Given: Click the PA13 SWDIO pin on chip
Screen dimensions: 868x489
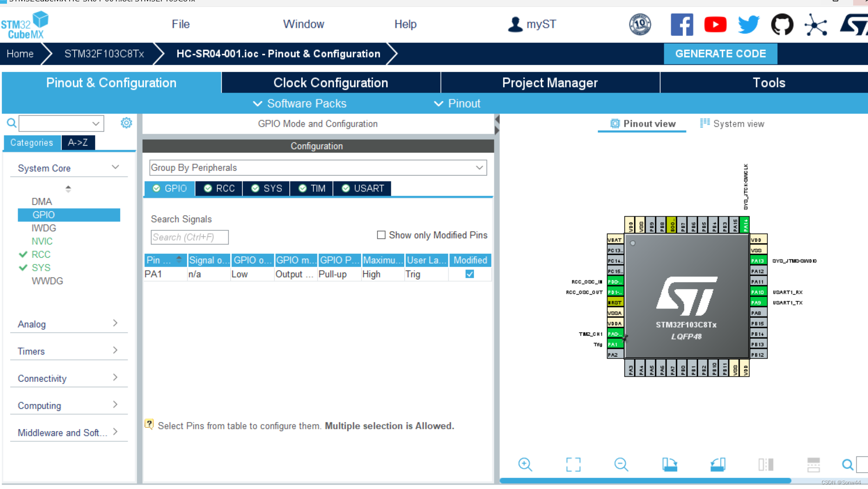Looking at the screenshot, I should [x=758, y=261].
